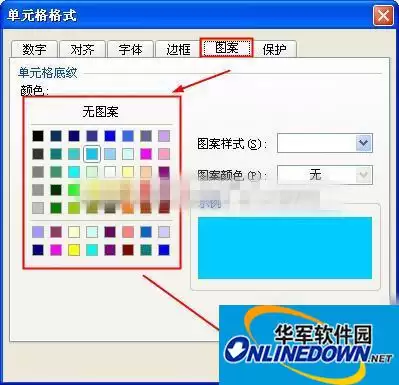Select the yellow swatch in bottom row
Image resolution: width=399 pixels, height=385 pixels.
click(74, 250)
